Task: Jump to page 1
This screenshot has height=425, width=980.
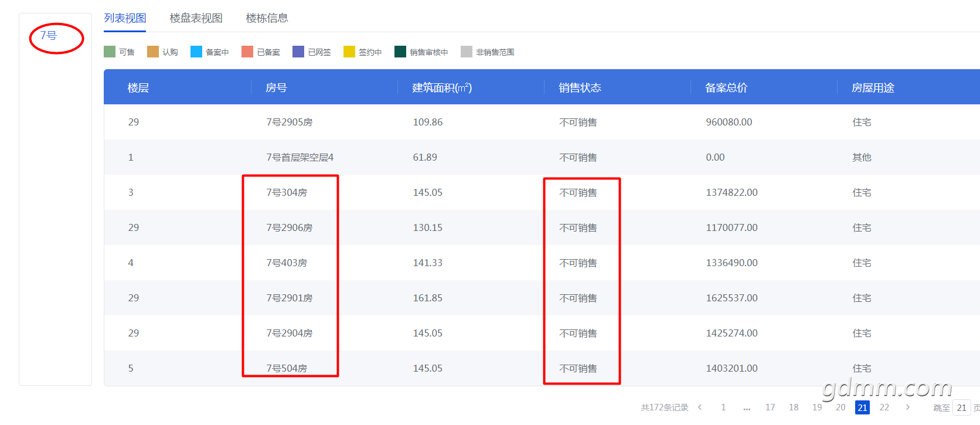Action: click(x=723, y=407)
